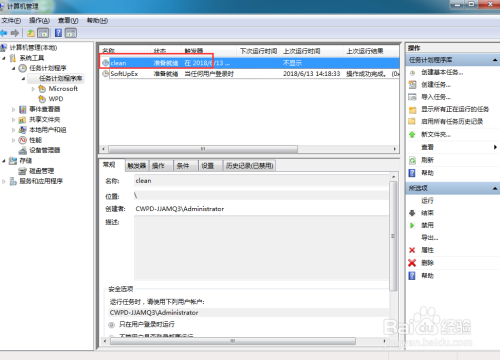Collapse the 任务计划程序库 tree node
Screen dimensions: 500x360
[23, 79]
